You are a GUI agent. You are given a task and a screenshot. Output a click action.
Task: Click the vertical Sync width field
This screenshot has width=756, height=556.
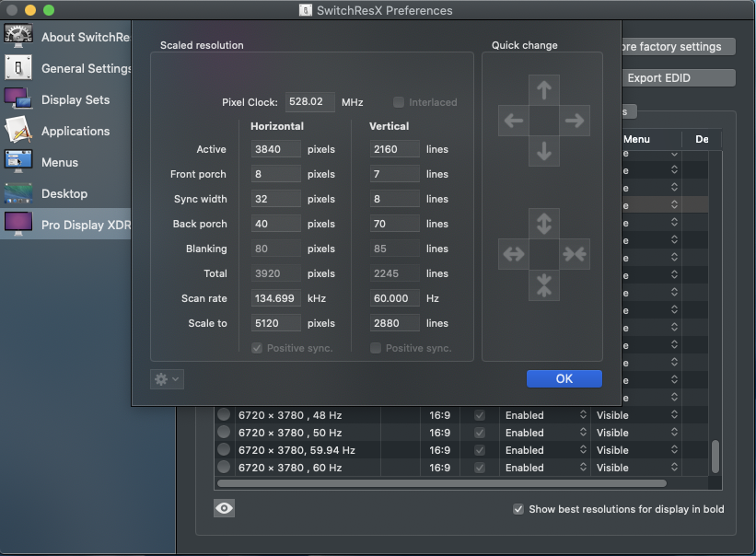click(394, 199)
